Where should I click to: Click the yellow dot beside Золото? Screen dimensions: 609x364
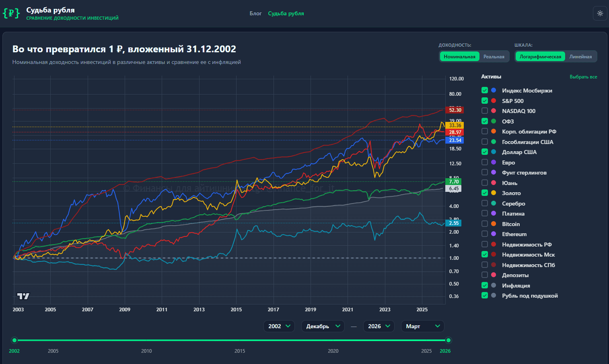click(494, 193)
